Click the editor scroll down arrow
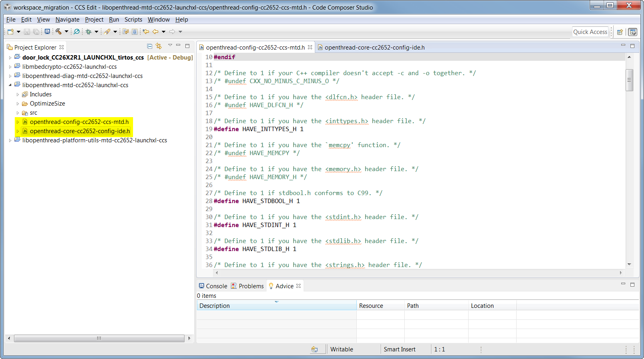The height and width of the screenshot is (359, 644). tap(630, 264)
